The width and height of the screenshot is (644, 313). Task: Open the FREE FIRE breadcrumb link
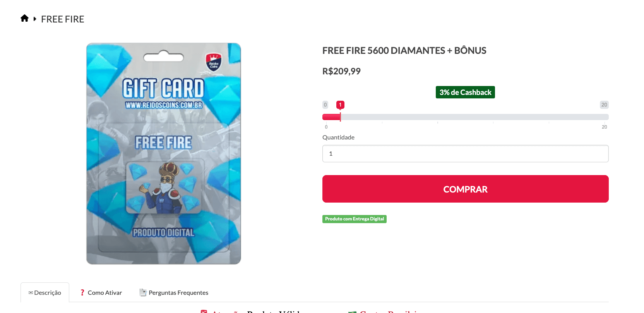click(x=63, y=19)
